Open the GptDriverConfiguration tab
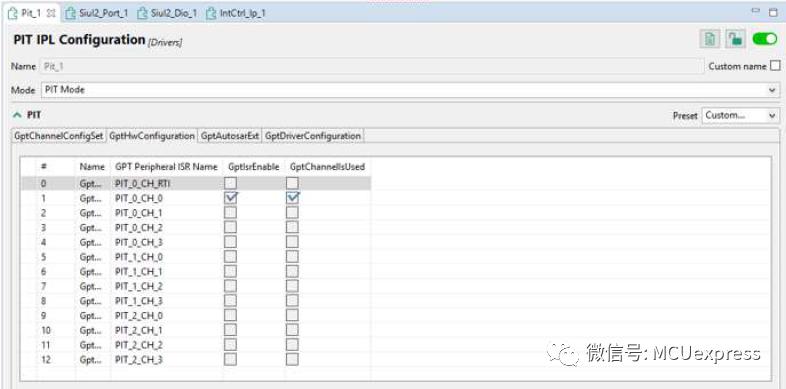The height and width of the screenshot is (389, 786). click(313, 136)
